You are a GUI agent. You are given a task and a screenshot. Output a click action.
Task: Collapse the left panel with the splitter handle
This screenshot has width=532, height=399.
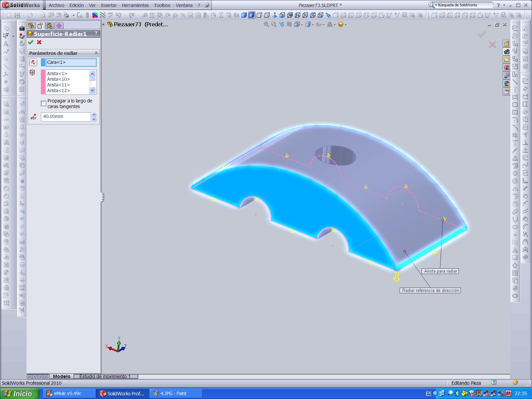[x=103, y=197]
